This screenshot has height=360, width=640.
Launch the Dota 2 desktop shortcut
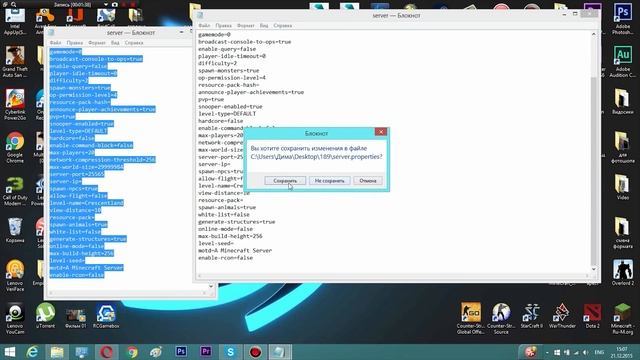[x=592, y=315]
